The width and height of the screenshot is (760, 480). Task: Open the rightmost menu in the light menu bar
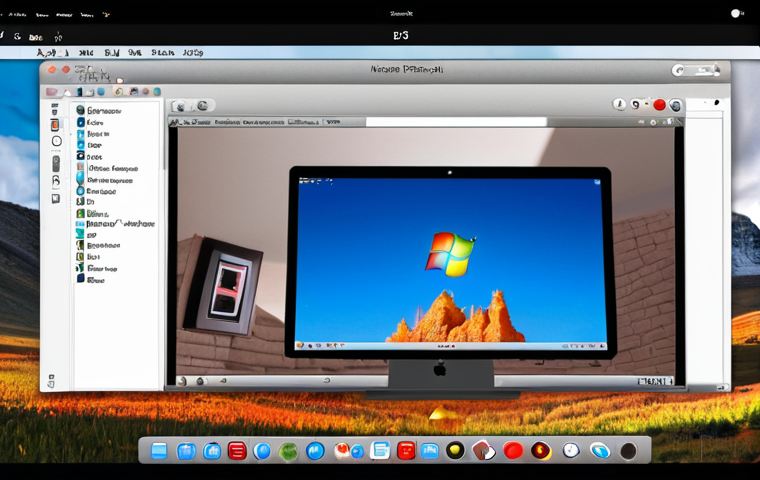[x=193, y=52]
